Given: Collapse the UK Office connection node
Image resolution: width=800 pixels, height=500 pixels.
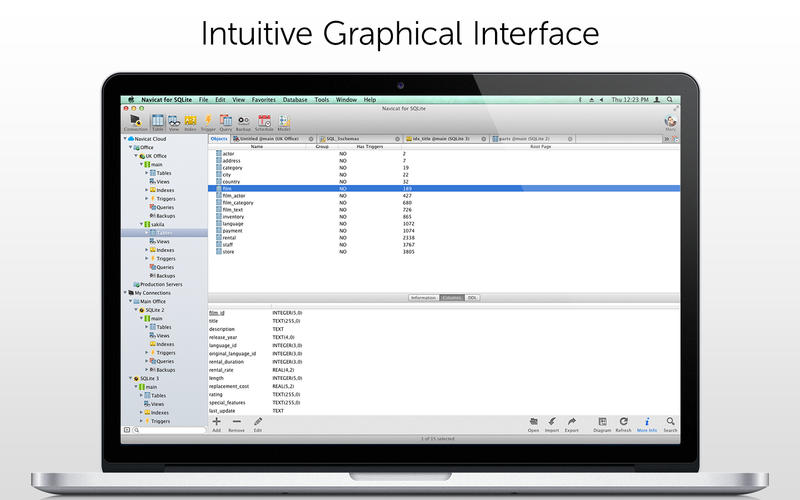Looking at the screenshot, I should pos(135,156).
